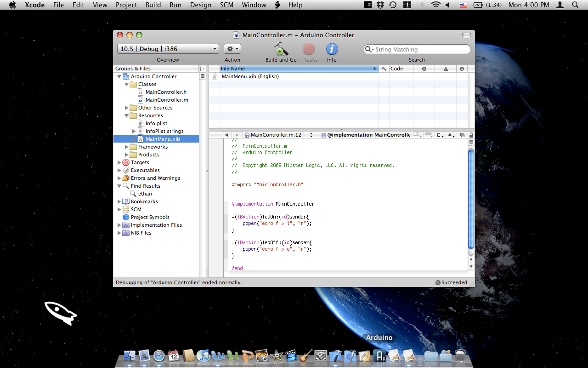
Task: Click the volume icon in menu bar
Action: (x=448, y=5)
